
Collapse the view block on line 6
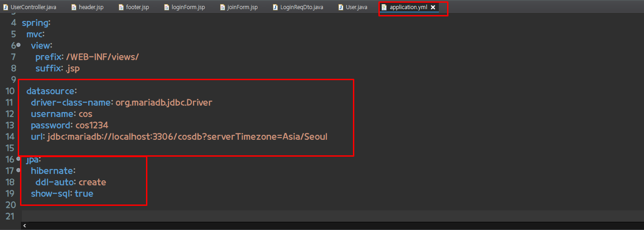coord(18,45)
